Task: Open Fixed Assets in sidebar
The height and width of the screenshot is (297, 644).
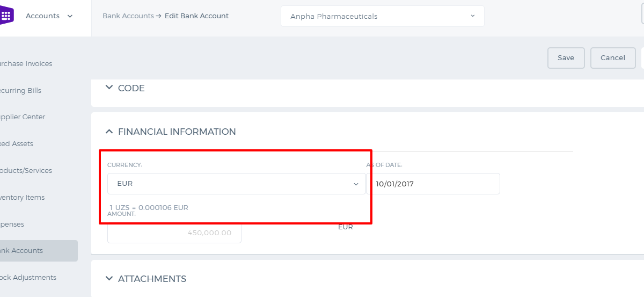Action: click(x=16, y=143)
